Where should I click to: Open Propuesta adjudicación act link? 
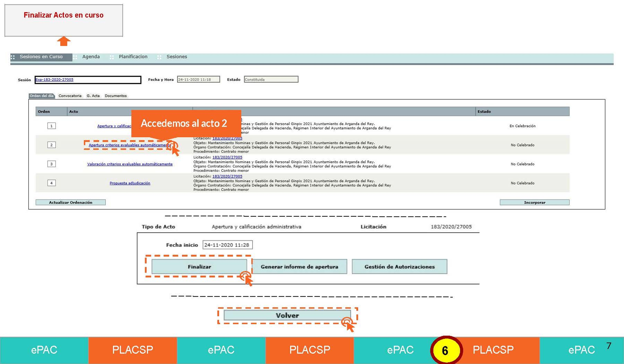point(130,183)
